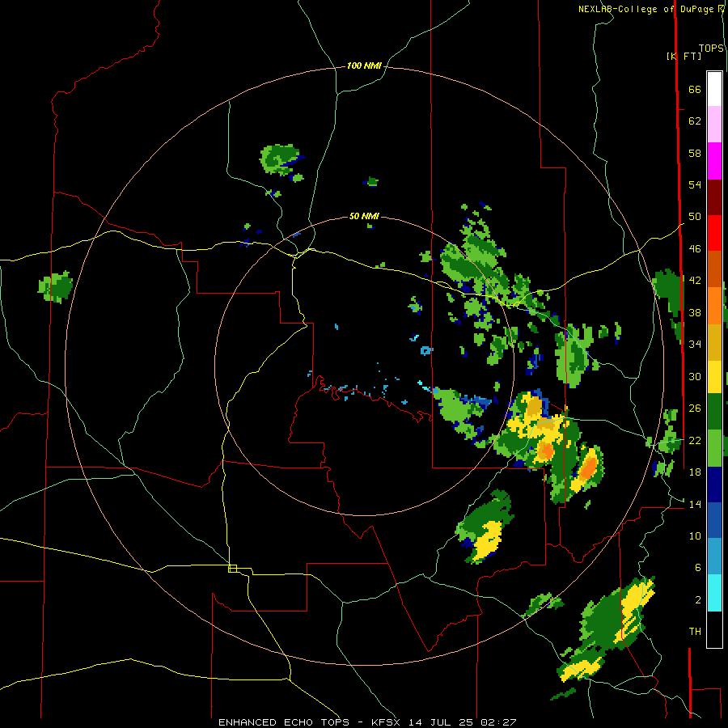This screenshot has width=728, height=728.
Task: Click the 38 scale label
Action: pos(695,312)
